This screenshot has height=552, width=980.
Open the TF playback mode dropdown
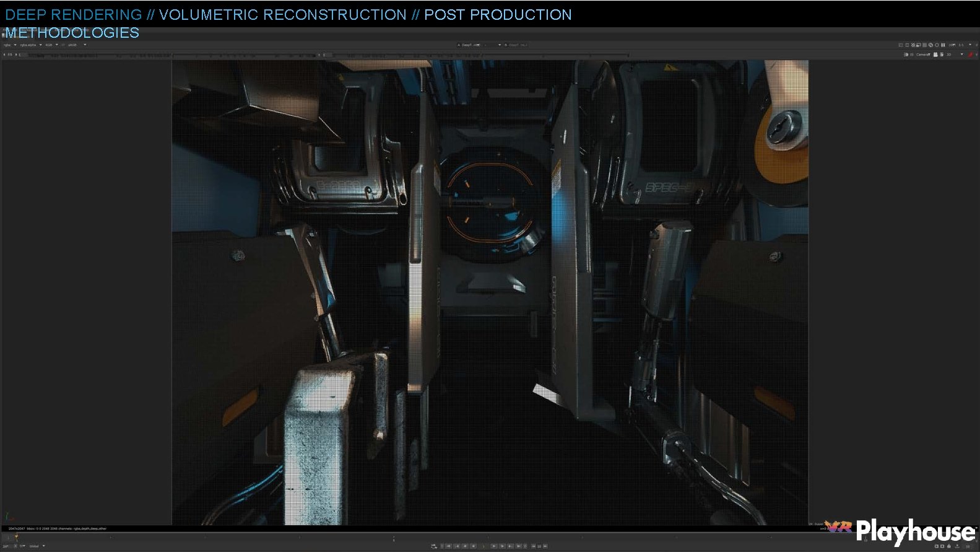[22, 546]
